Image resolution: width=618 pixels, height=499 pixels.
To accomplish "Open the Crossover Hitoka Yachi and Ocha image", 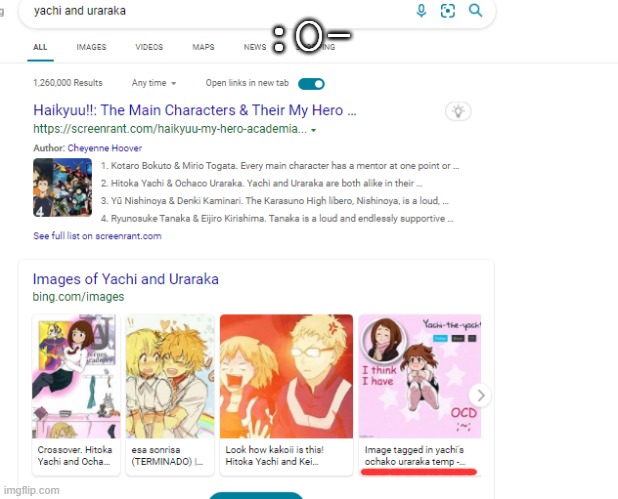I will [x=76, y=376].
